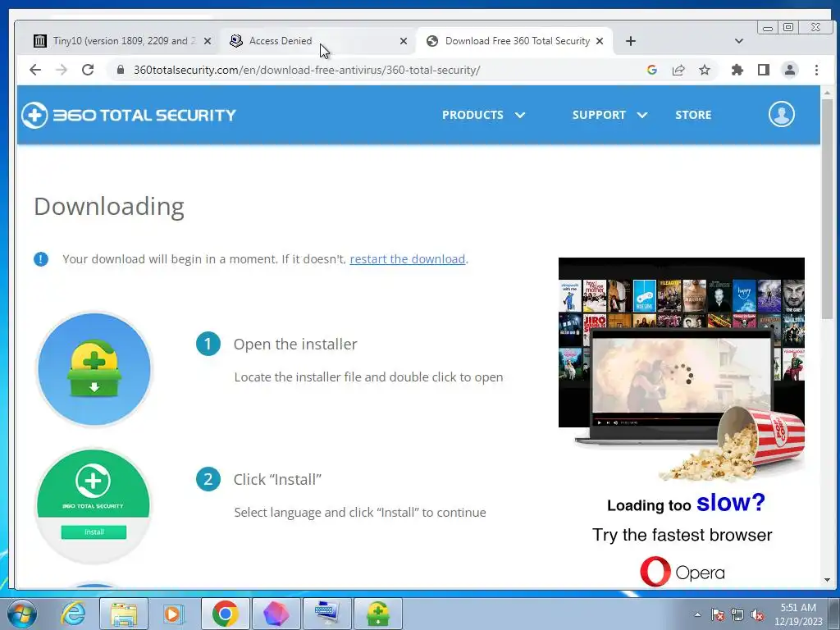Screen dimensions: 840x630
Task: Click the Google icon in address bar
Action: pos(652,70)
